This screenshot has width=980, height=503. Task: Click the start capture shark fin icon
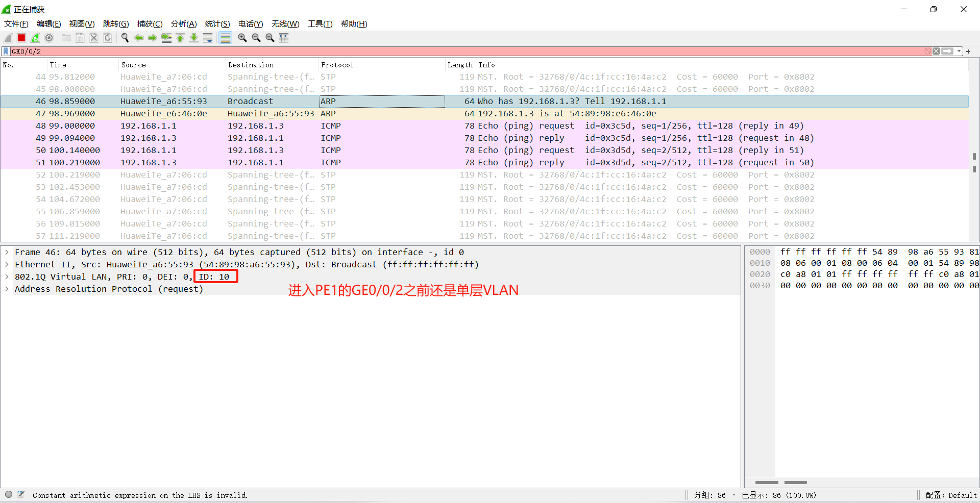[8, 38]
